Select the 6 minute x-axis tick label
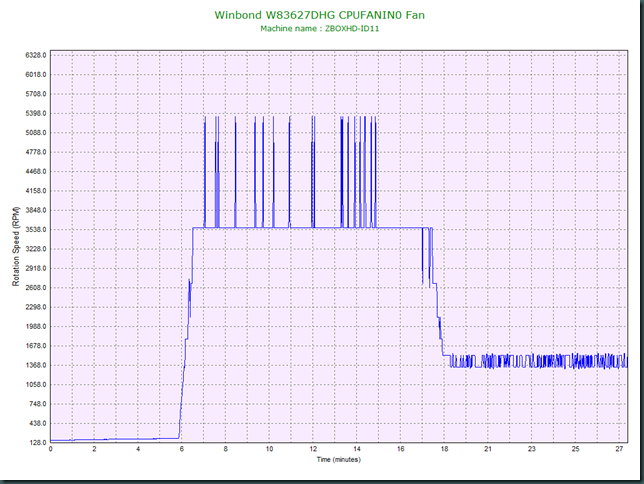The width and height of the screenshot is (644, 484). (182, 449)
